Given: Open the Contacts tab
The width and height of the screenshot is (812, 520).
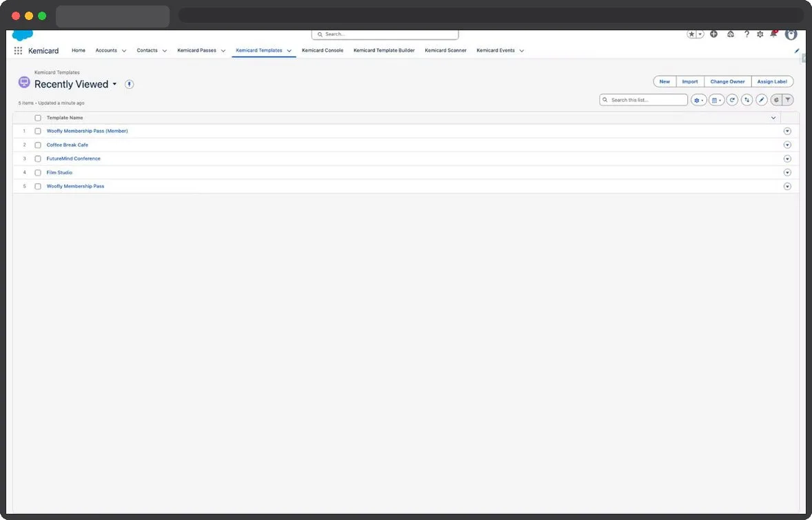Looking at the screenshot, I should (x=147, y=51).
